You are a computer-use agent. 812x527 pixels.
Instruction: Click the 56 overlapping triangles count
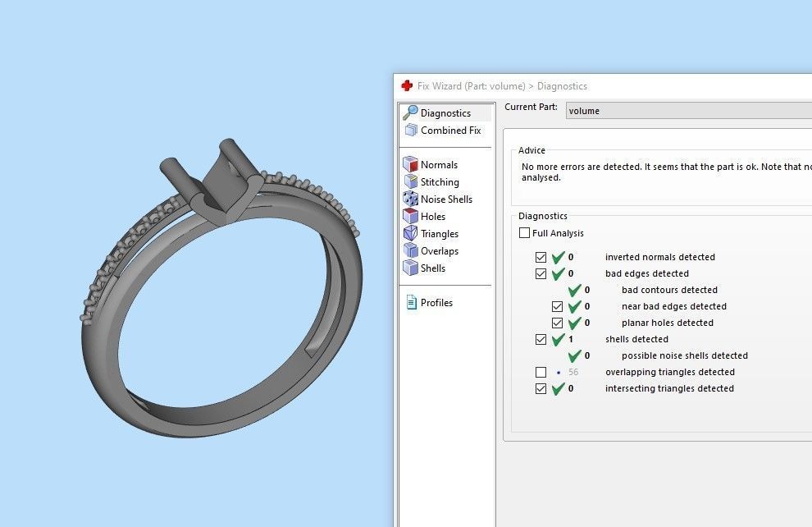tap(573, 372)
